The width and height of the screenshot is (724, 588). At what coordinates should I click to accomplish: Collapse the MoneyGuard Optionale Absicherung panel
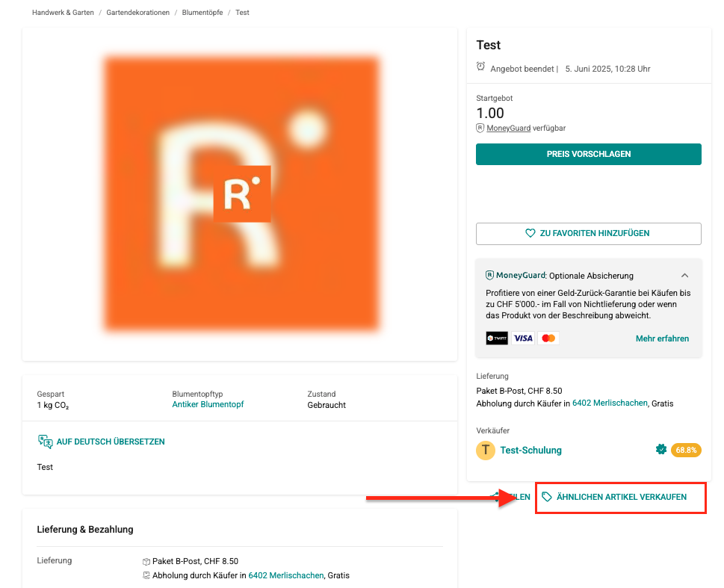pos(684,275)
